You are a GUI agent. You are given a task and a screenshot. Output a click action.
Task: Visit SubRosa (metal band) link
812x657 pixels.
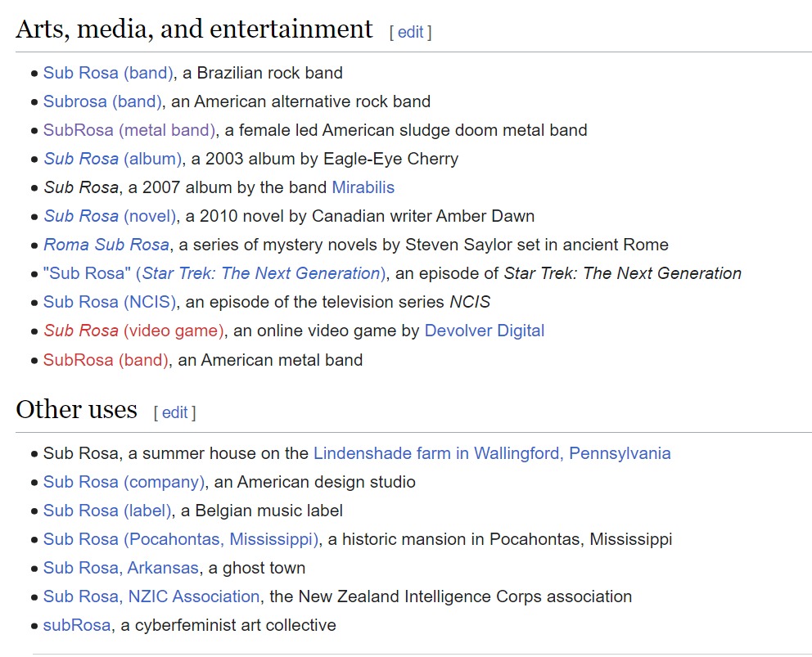click(x=129, y=130)
